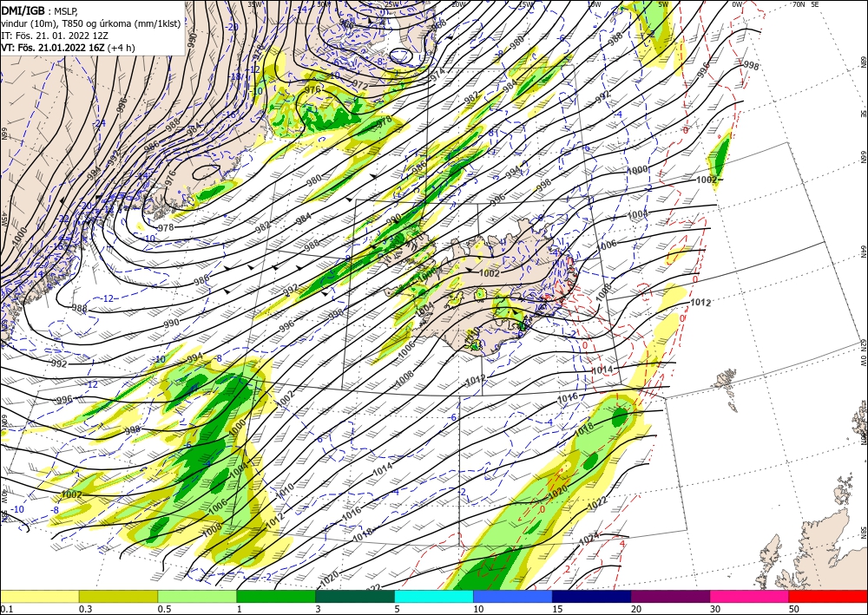Select the green 1–3 mm legend swatch

point(276,596)
